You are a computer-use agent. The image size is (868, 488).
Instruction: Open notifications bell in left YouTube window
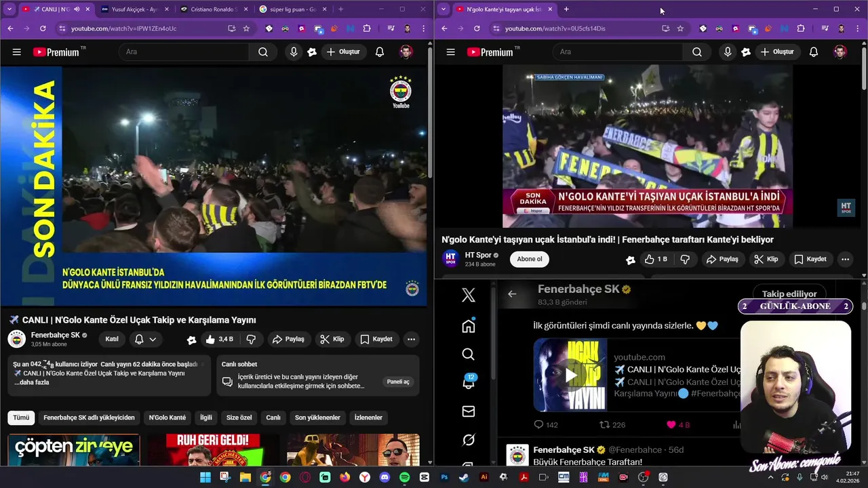[380, 52]
